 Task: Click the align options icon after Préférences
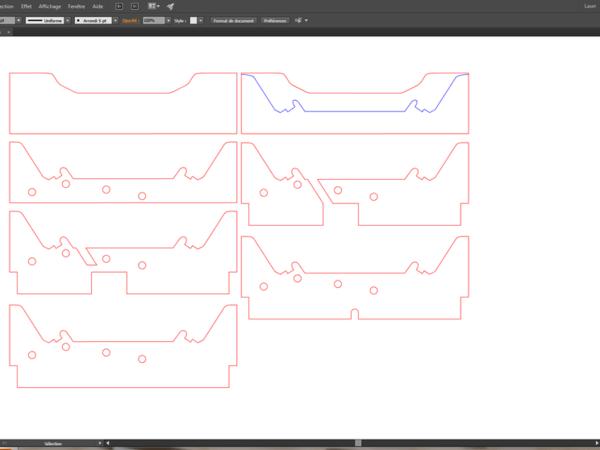(297, 20)
